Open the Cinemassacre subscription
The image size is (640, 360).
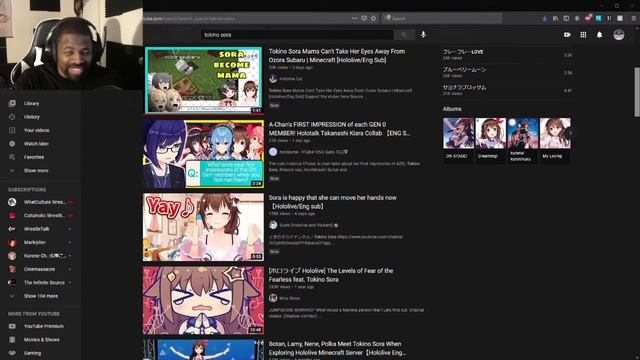[40, 269]
